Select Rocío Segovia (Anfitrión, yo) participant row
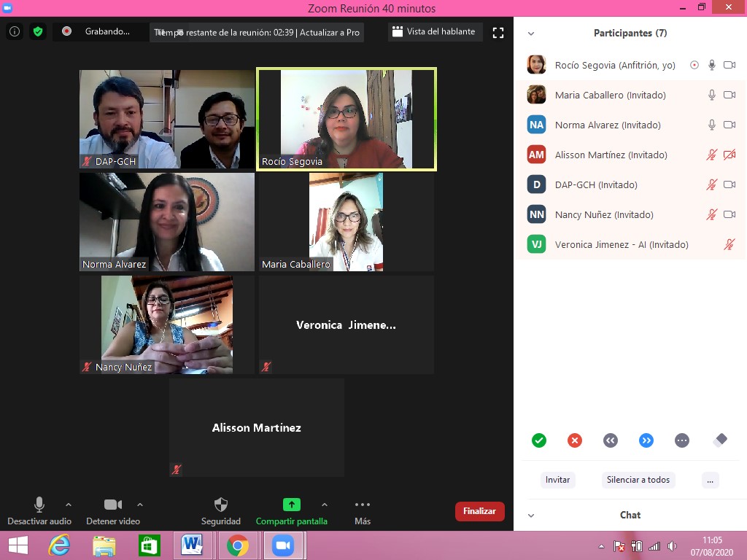The image size is (747, 560). 631,65
